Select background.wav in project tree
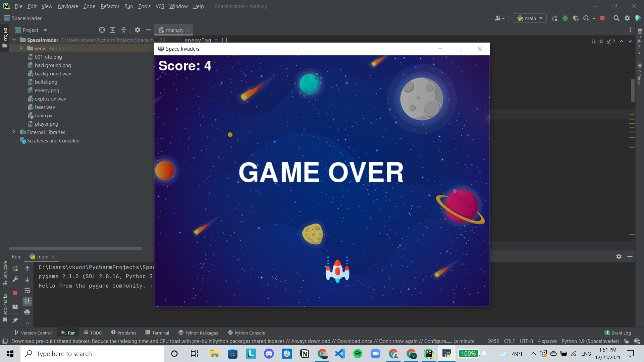Viewport: 644px width, 362px height. 53,73
